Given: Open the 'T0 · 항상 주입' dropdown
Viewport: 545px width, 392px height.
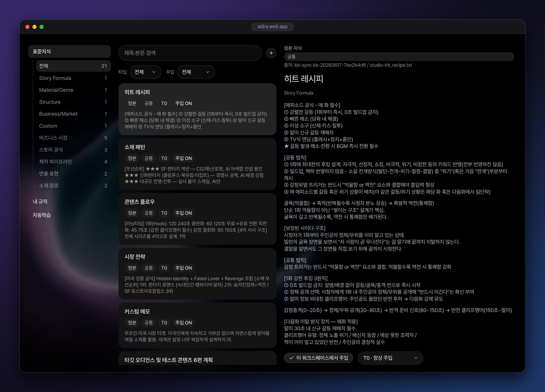Looking at the screenshot, I should coord(390,358).
